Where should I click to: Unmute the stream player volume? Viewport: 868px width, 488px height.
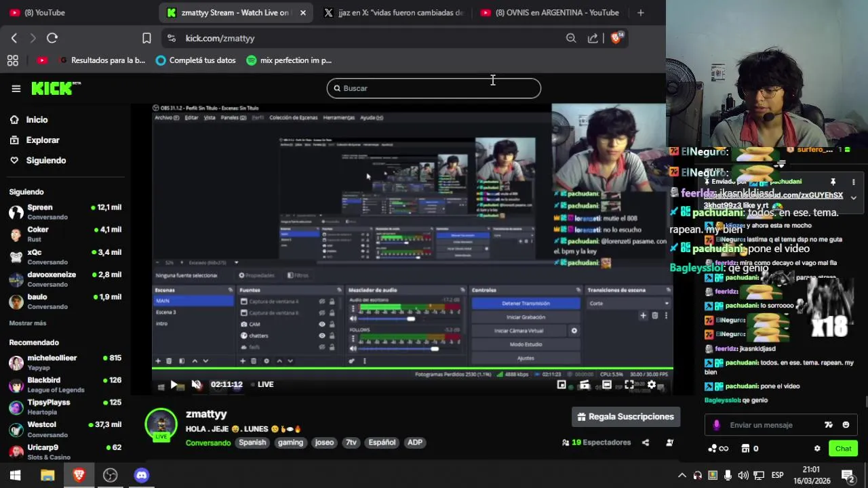click(x=196, y=384)
